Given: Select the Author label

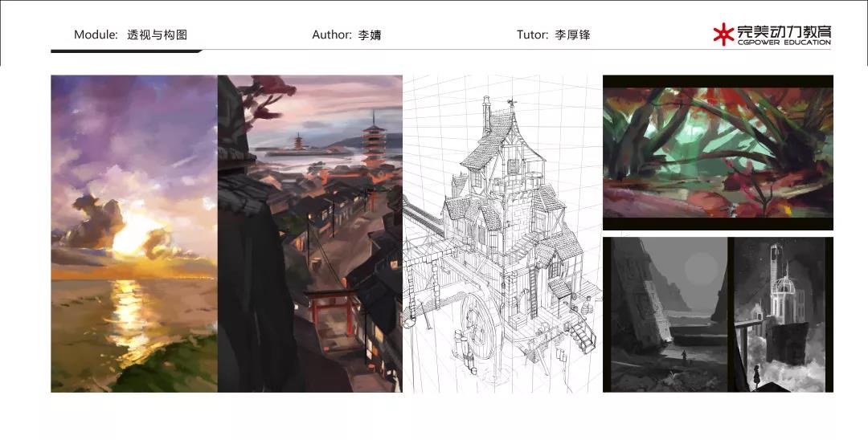Looking at the screenshot, I should pos(331,35).
